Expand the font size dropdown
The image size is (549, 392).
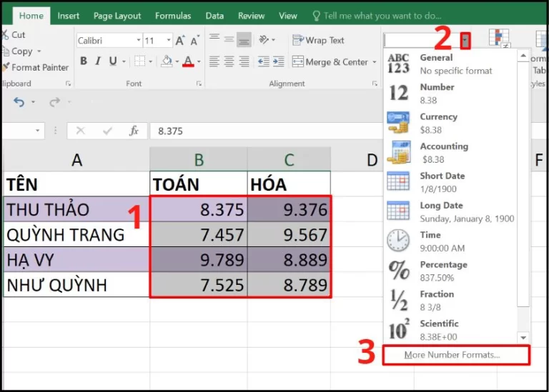[x=169, y=41]
